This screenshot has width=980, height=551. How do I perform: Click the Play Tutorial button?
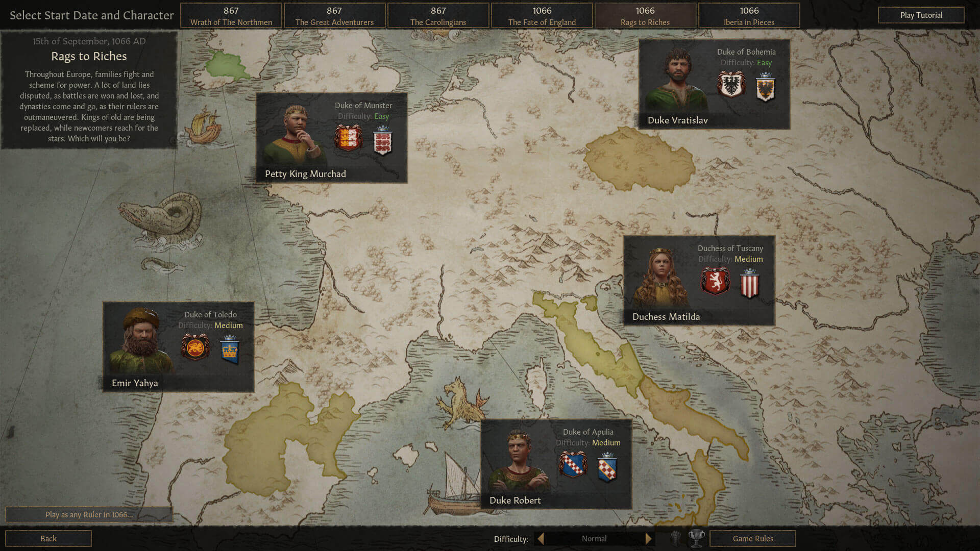point(921,15)
